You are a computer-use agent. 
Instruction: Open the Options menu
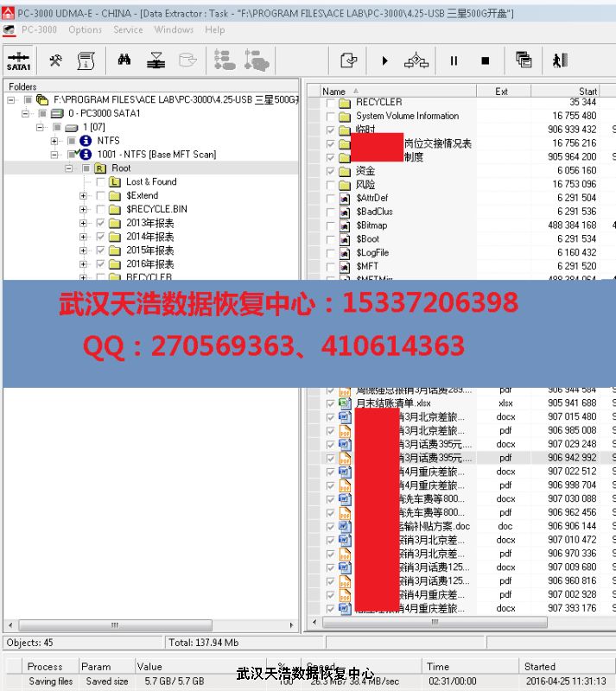point(85,29)
